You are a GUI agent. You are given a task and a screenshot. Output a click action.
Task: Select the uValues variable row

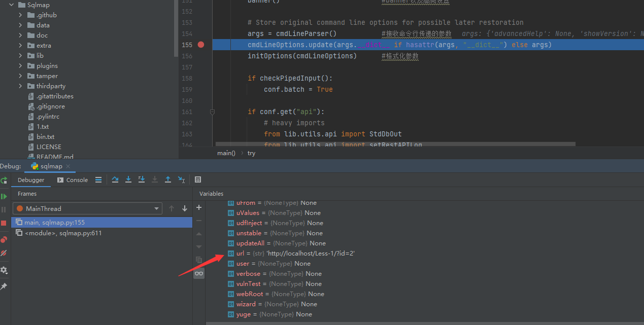[424, 213]
